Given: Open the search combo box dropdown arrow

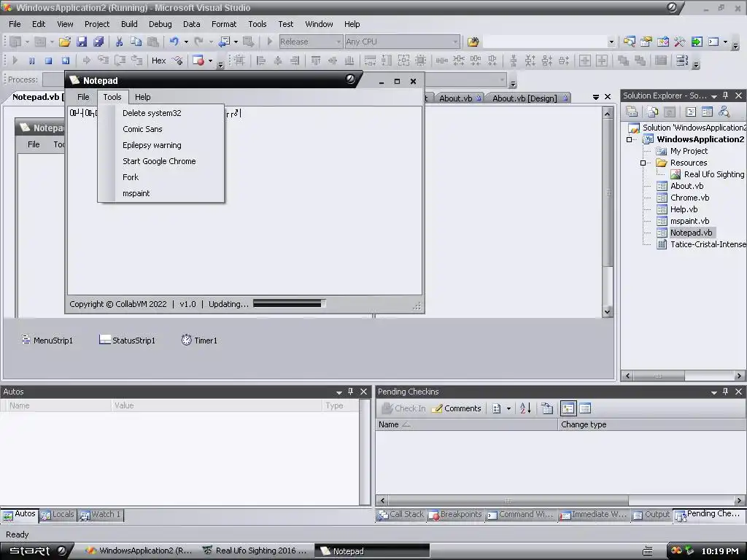Looking at the screenshot, I should coord(611,42).
